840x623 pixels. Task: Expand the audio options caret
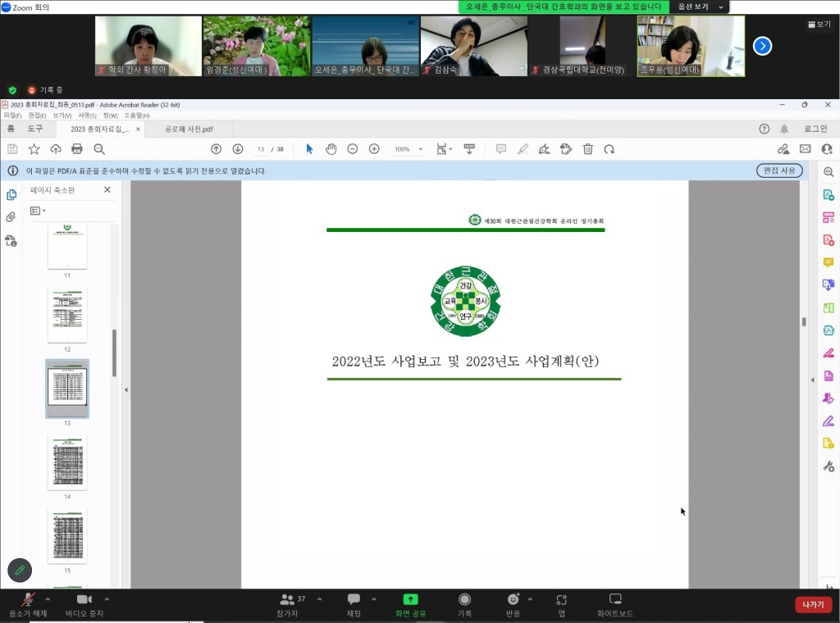coord(48,599)
